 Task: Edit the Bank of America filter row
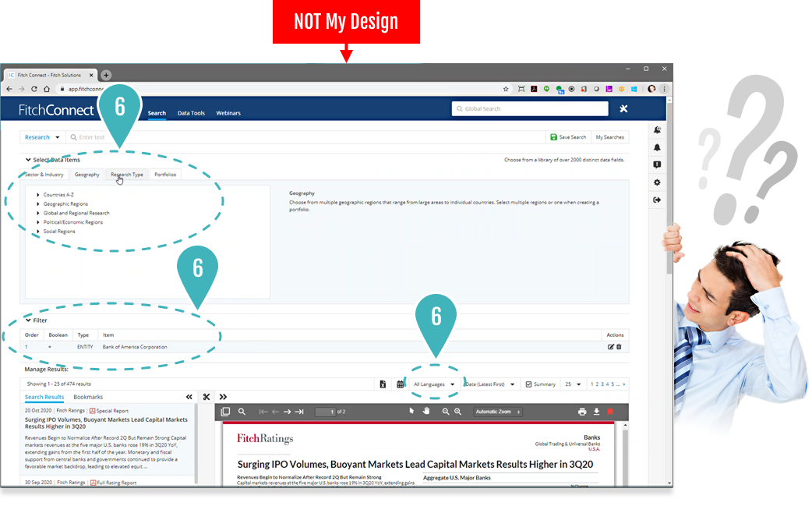coord(610,347)
